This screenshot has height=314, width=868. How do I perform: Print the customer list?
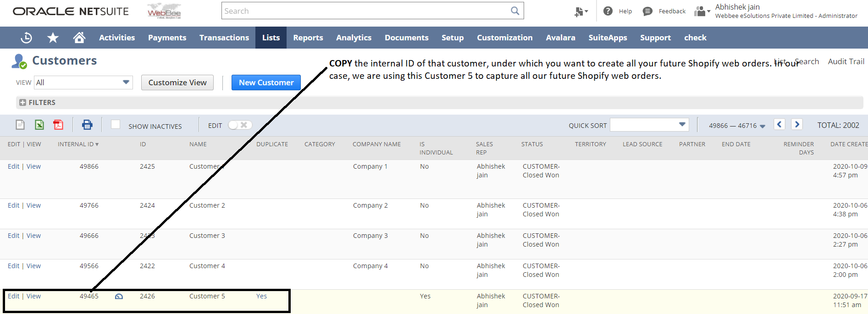[87, 125]
